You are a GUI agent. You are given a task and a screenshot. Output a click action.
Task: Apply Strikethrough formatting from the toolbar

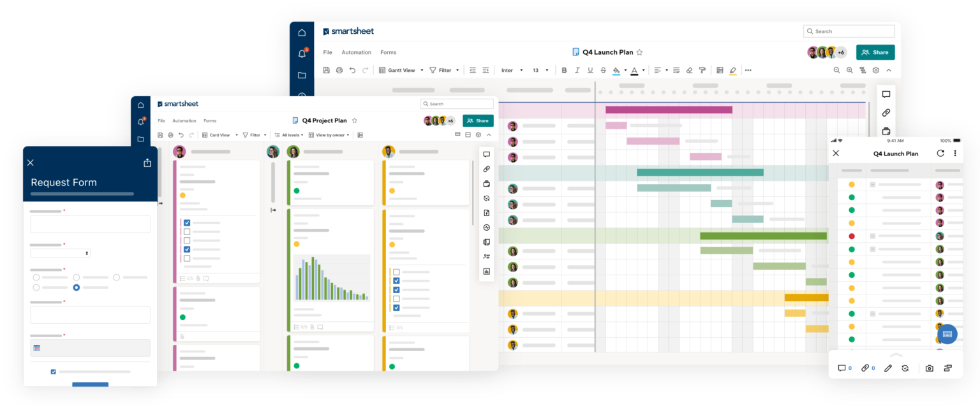tap(604, 70)
